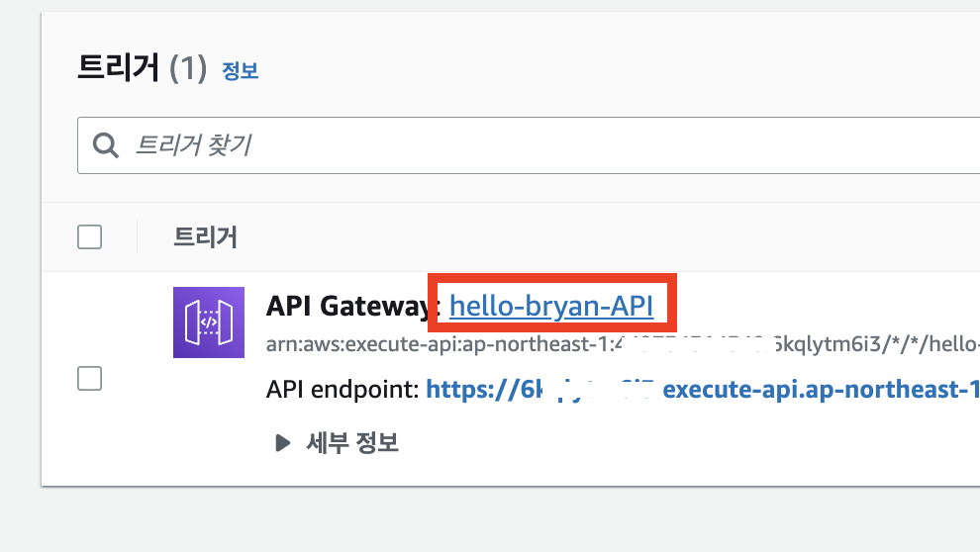The image size is (980, 552).
Task: Open the 정보 info link
Action: [240, 70]
